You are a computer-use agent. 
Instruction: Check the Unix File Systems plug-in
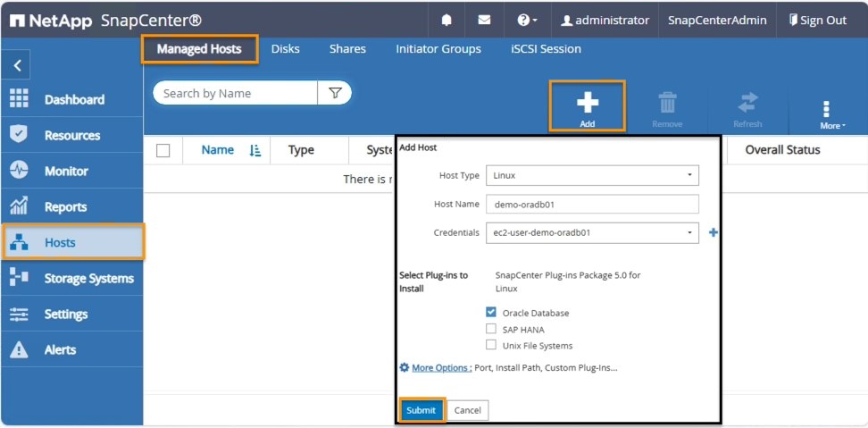[x=490, y=345]
